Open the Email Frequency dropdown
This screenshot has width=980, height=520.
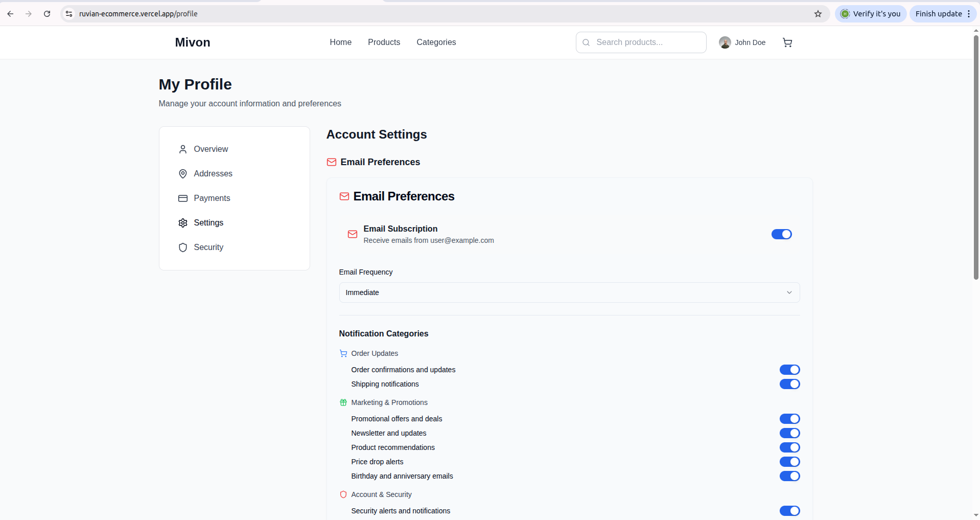pos(569,292)
